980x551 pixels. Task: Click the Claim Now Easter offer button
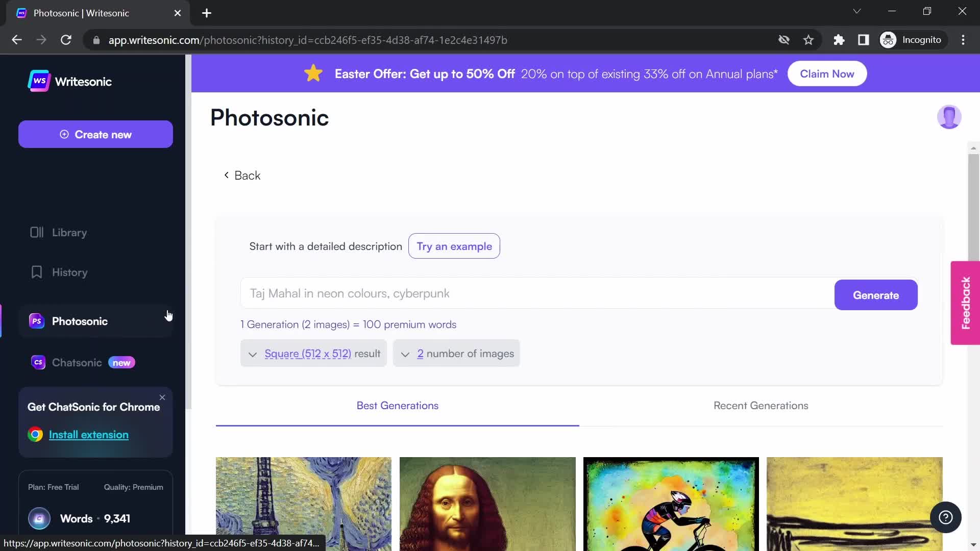click(827, 73)
